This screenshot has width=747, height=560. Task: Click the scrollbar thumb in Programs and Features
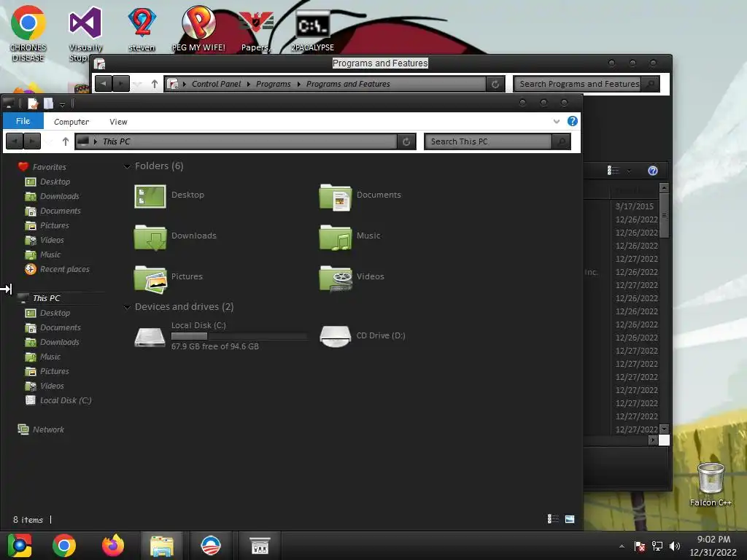tap(664, 215)
